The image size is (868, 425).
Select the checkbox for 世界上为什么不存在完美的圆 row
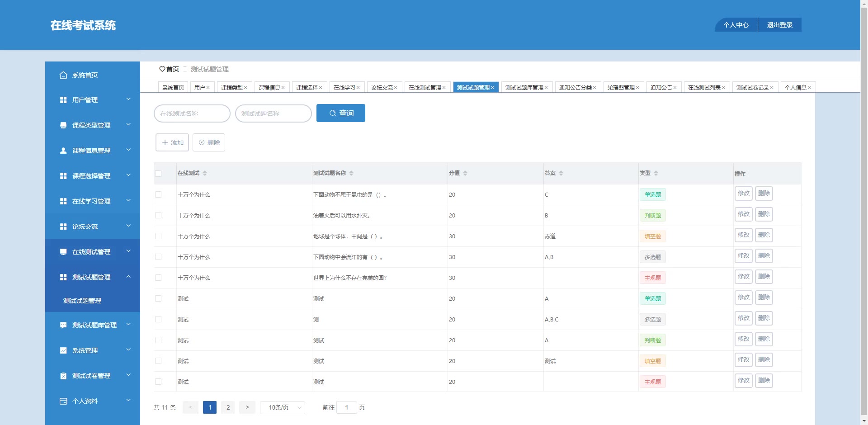tap(158, 278)
